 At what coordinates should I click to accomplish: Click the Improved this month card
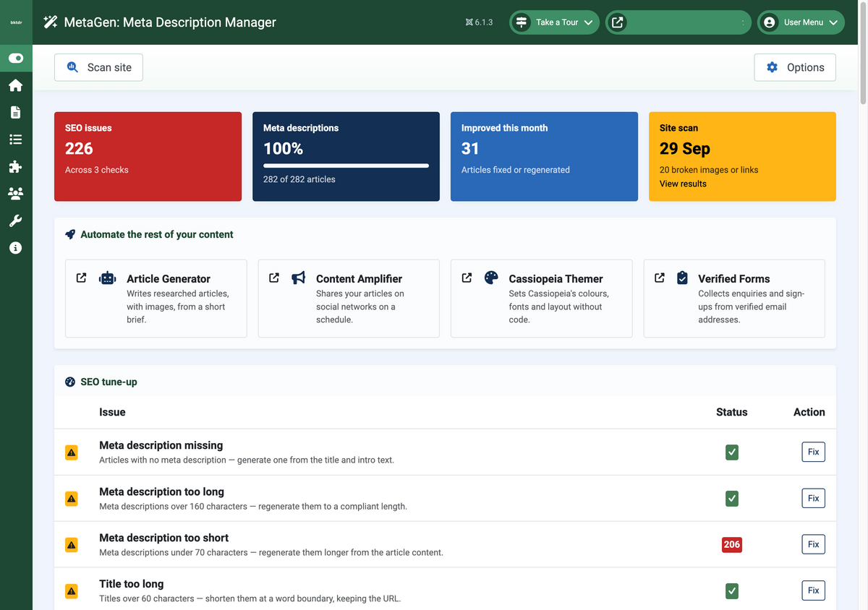544,156
